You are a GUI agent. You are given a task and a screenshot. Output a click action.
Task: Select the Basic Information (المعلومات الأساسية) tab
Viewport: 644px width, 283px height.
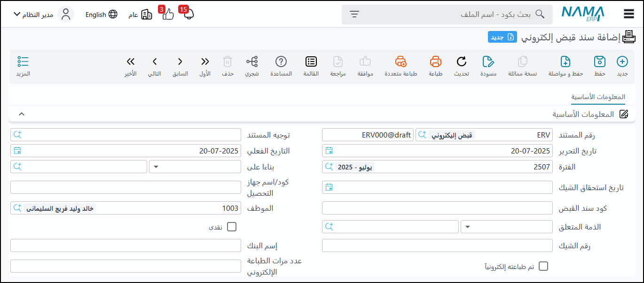pos(598,97)
